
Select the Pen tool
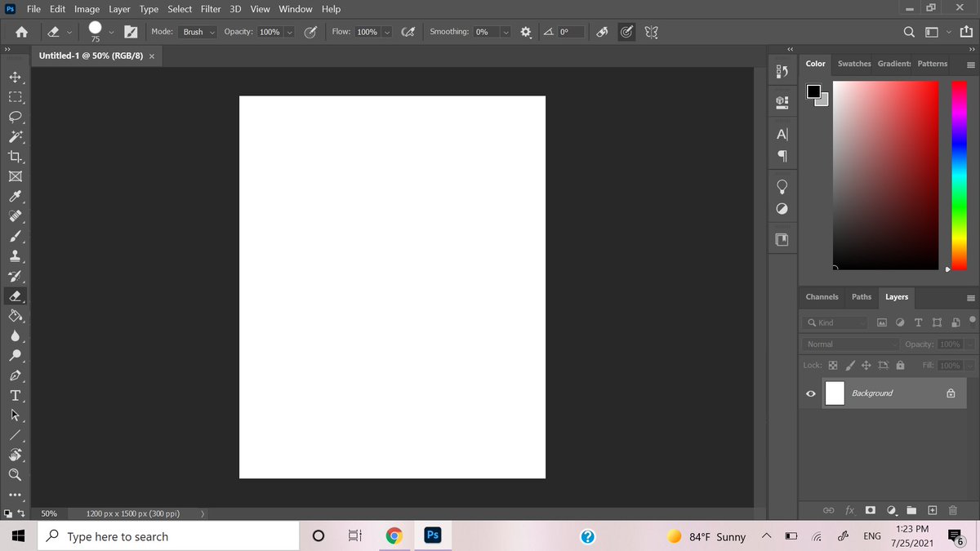coord(15,375)
